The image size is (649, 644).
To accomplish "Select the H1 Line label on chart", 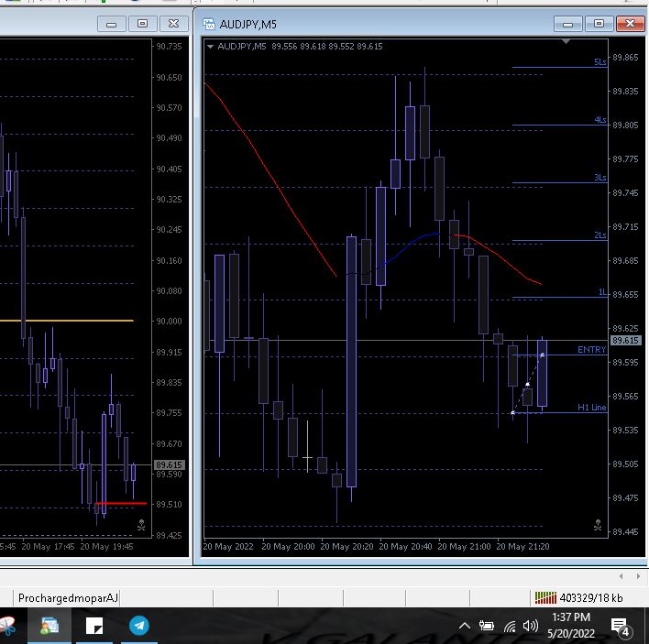I will [x=591, y=408].
